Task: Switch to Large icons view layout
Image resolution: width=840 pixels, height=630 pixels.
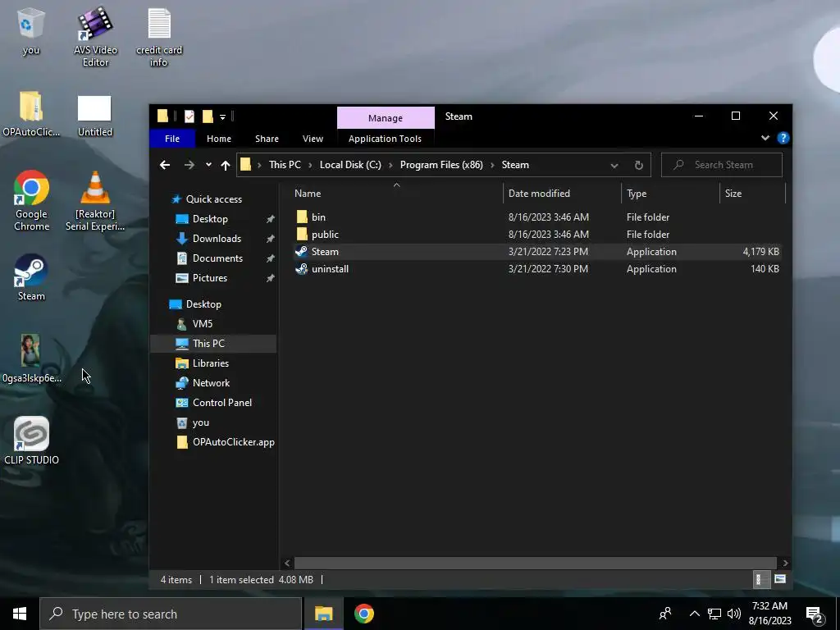Action: pos(780,579)
